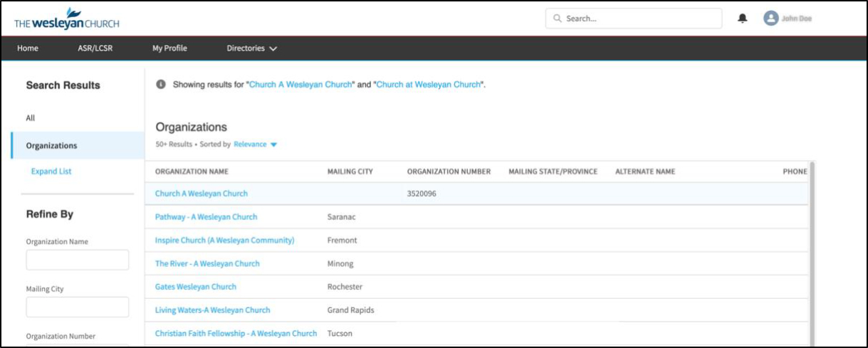Image resolution: width=868 pixels, height=348 pixels.
Task: Open Christian Faith Fellowship - A Wesleyan Church
Action: point(236,333)
